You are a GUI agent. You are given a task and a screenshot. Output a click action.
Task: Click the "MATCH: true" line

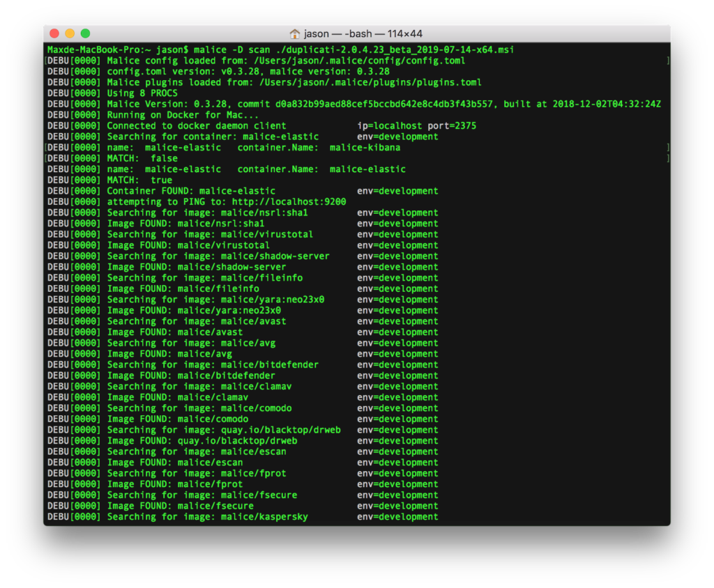tap(139, 180)
